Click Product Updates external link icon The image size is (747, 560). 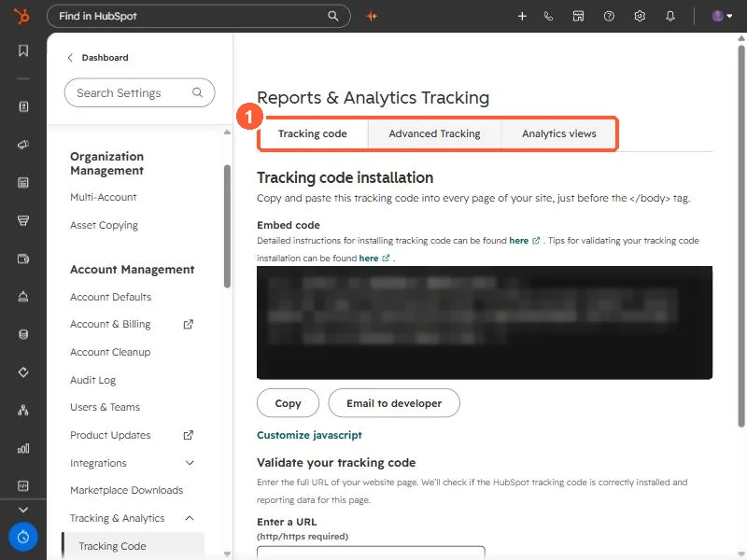[189, 435]
